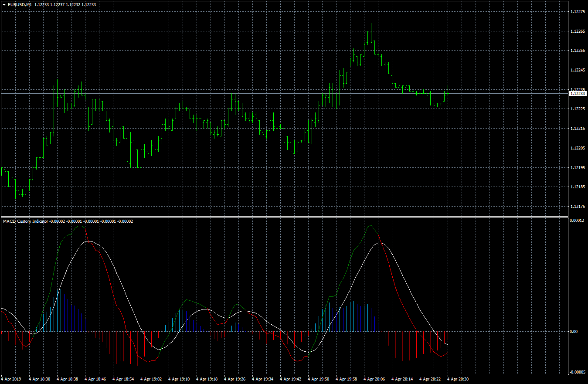Click the 0.00 MACD zero-level label
The height and width of the screenshot is (384, 588).
tap(574, 331)
